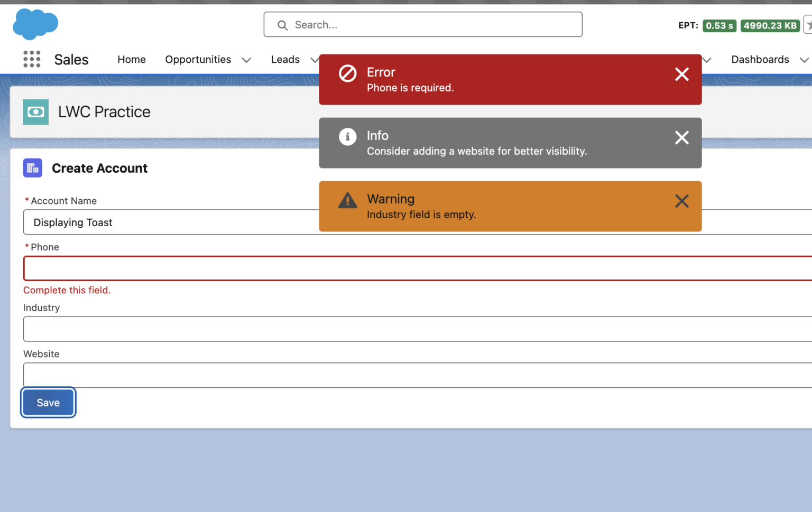812x512 pixels.
Task: Expand the Opportunities dropdown
Action: (246, 60)
